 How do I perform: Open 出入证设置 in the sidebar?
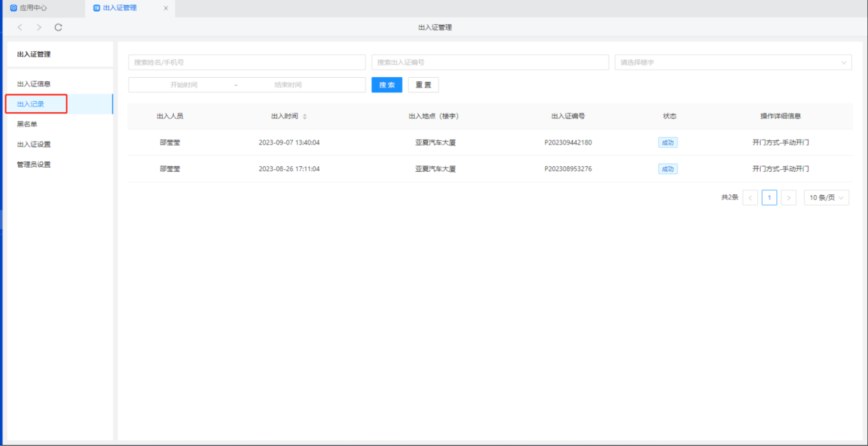[x=34, y=145]
